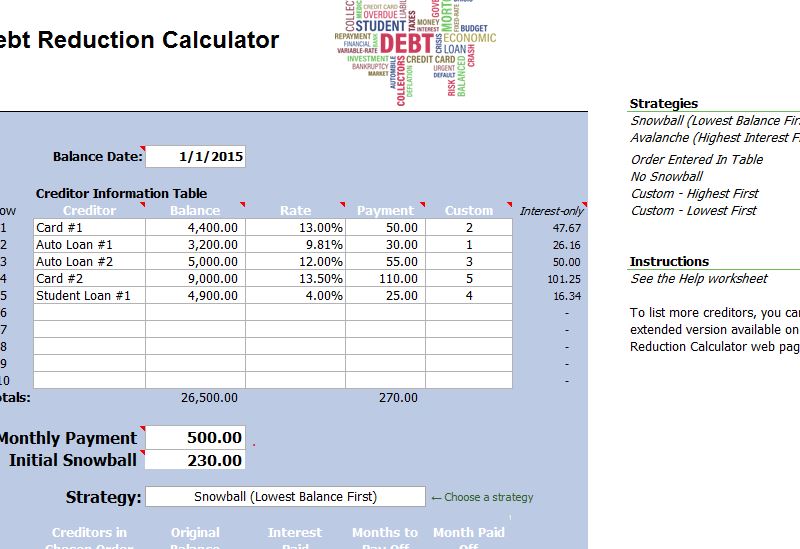This screenshot has width=800, height=549.
Task: Click balance cell 5,000.00
Action: click(x=195, y=261)
